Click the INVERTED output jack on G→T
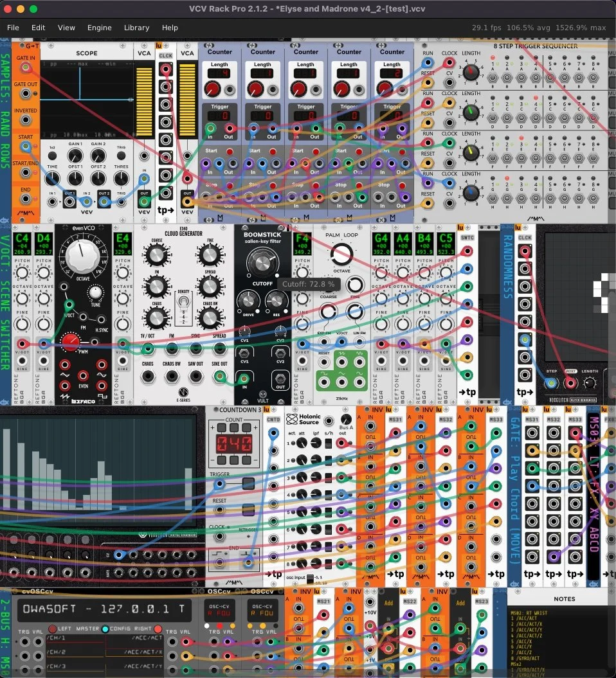Viewport: 616px width, 678px height. (26, 120)
